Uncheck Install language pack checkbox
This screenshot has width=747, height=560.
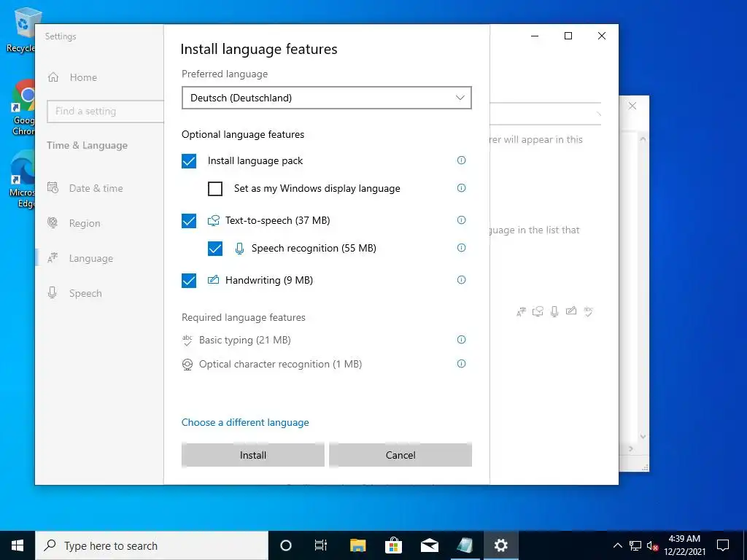[x=189, y=161]
